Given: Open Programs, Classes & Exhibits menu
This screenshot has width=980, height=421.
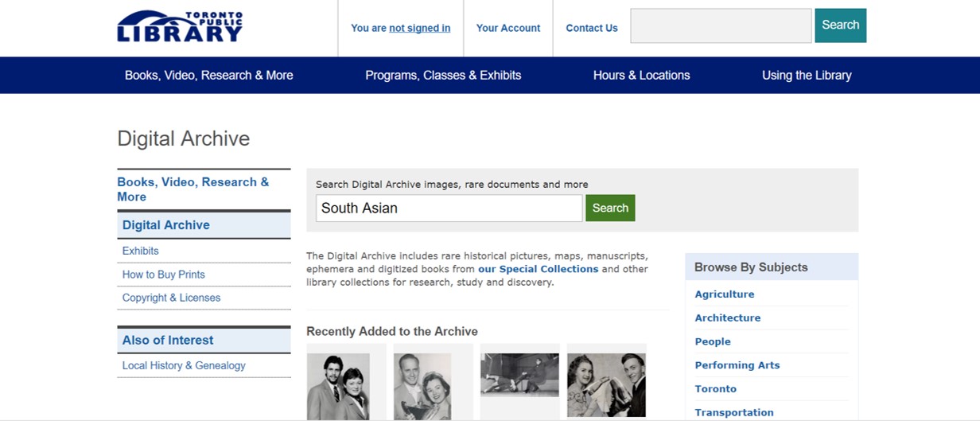Looking at the screenshot, I should pos(443,76).
